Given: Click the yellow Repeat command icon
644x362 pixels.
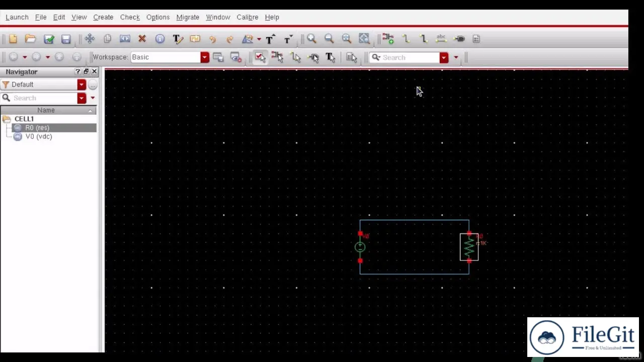Looking at the screenshot, I should point(195,39).
